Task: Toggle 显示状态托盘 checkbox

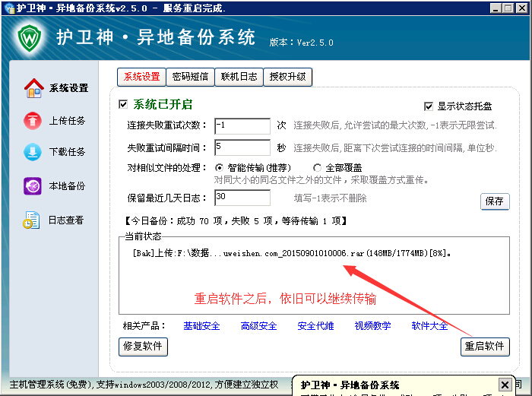Action: [429, 106]
